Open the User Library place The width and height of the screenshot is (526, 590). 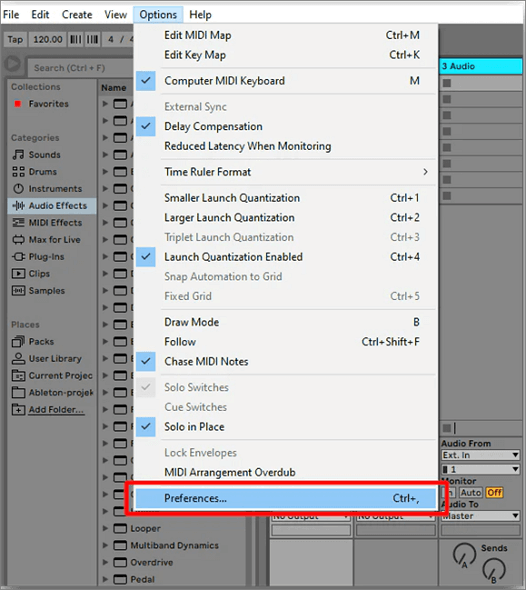click(x=47, y=359)
